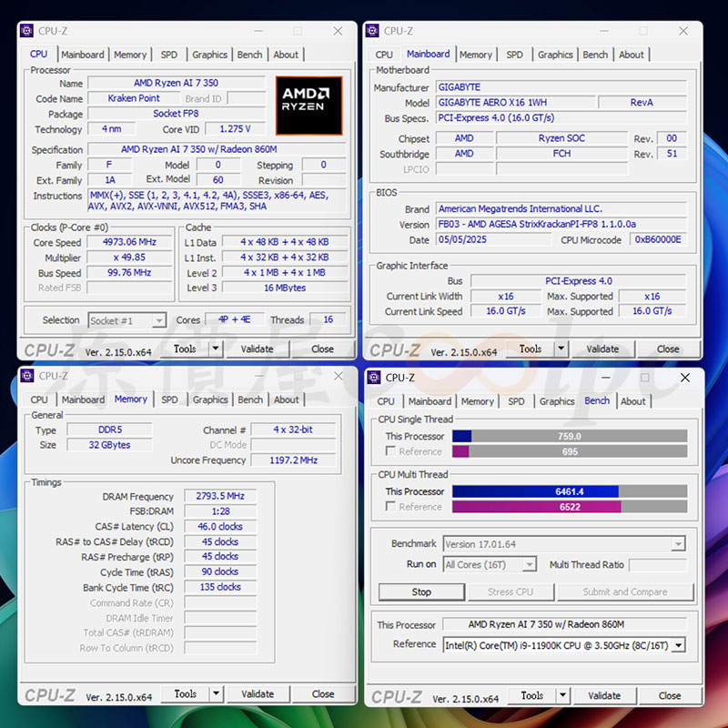728x728 pixels.
Task: Click the CPU Microcode value 0xB60000E
Action: coord(658,239)
